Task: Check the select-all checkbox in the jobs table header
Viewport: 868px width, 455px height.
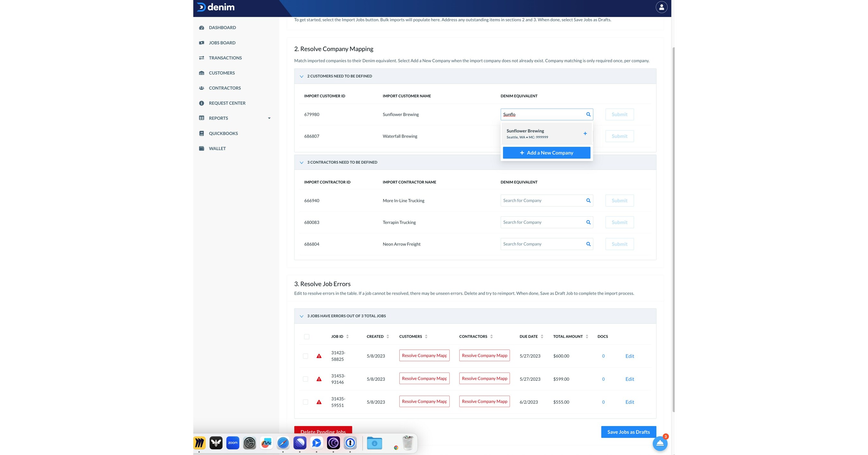Action: click(x=306, y=336)
